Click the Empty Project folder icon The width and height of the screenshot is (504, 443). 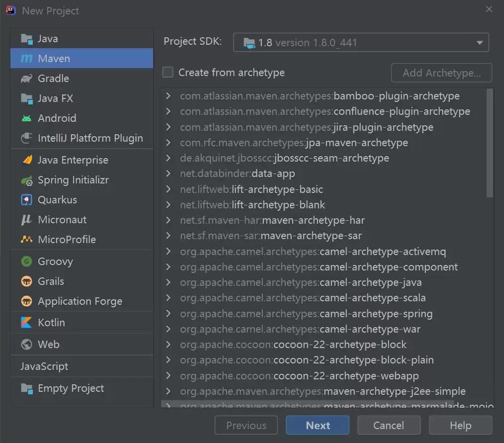27,389
